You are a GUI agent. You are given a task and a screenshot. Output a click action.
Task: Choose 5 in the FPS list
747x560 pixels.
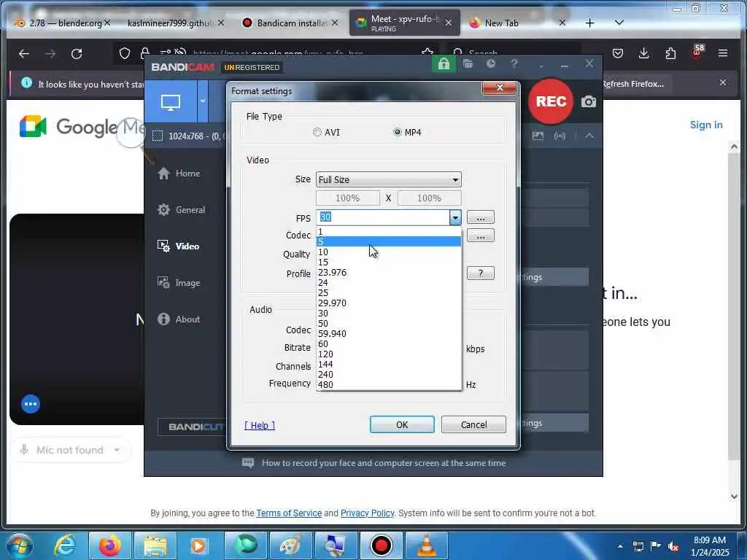pyautogui.click(x=389, y=242)
